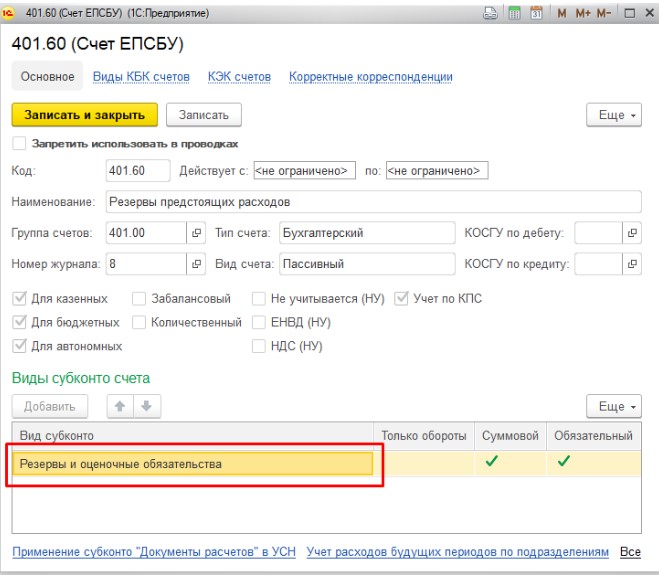Expand the top Еще dropdown menu
The image size is (659, 576).
click(612, 115)
